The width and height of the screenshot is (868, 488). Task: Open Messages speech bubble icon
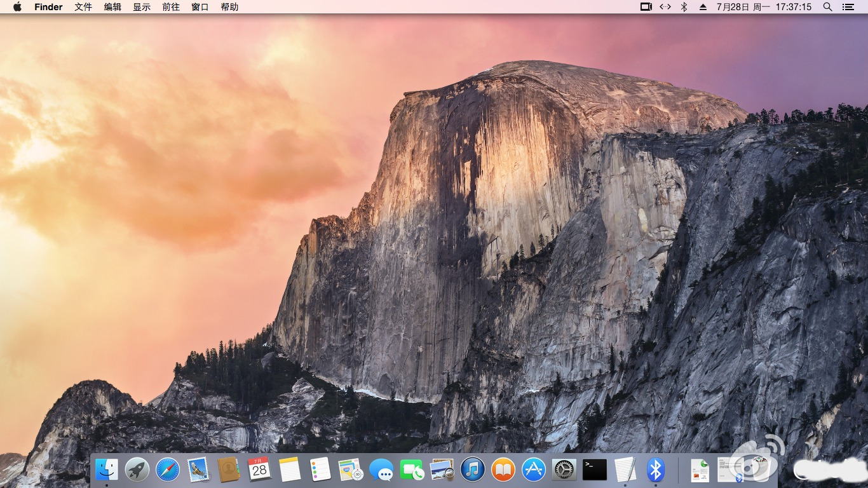tap(381, 471)
